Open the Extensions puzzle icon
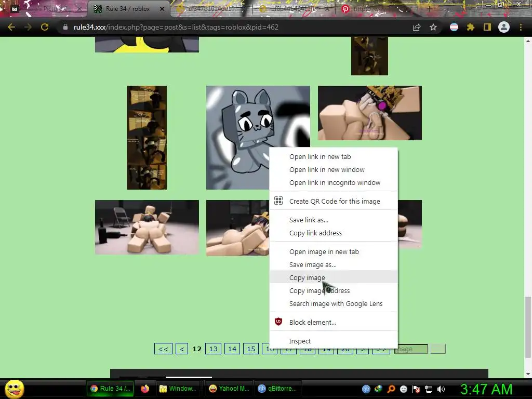The image size is (532, 399). pyautogui.click(x=471, y=27)
